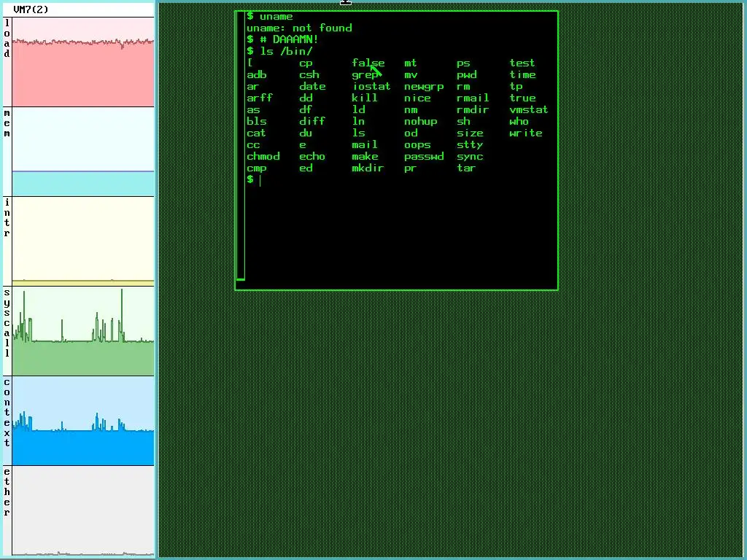Viewport: 747px width, 560px height.
Task: Click the 'chmod' file name
Action: click(x=263, y=157)
